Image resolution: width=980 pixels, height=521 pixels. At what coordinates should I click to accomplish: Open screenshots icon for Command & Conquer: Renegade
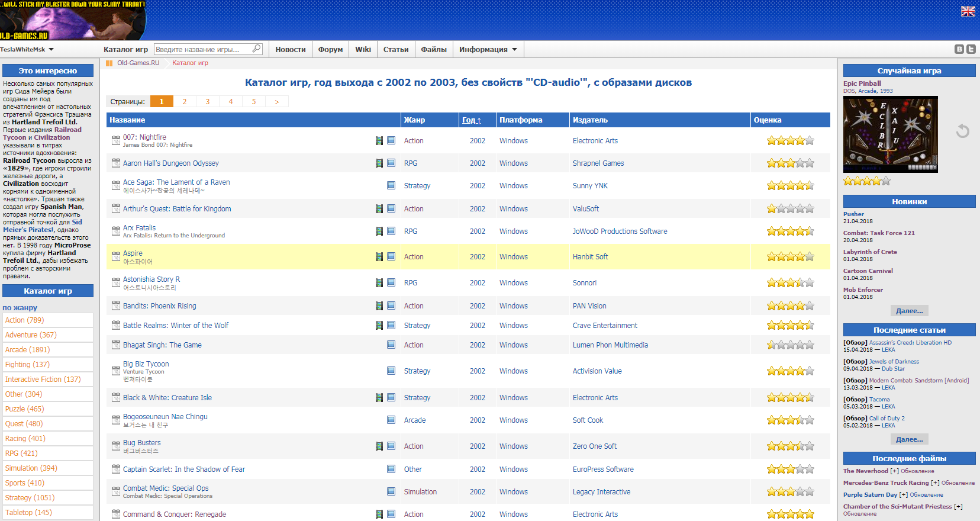(379, 514)
